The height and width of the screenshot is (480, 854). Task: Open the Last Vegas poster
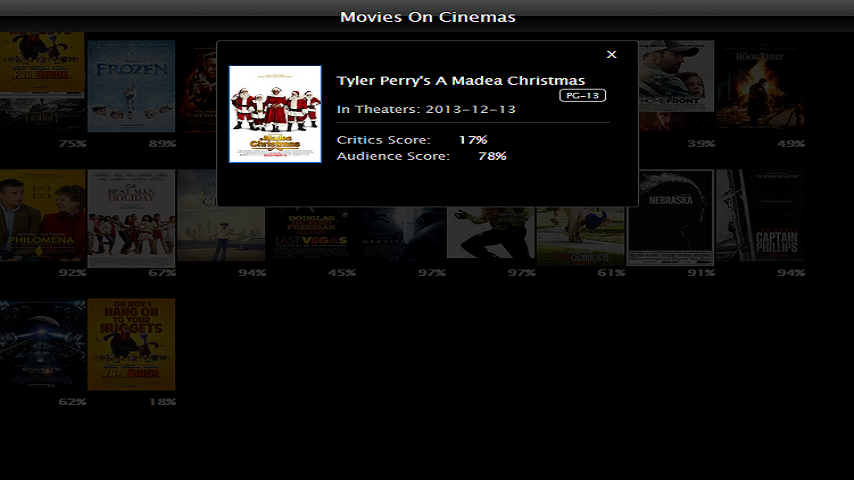point(311,234)
